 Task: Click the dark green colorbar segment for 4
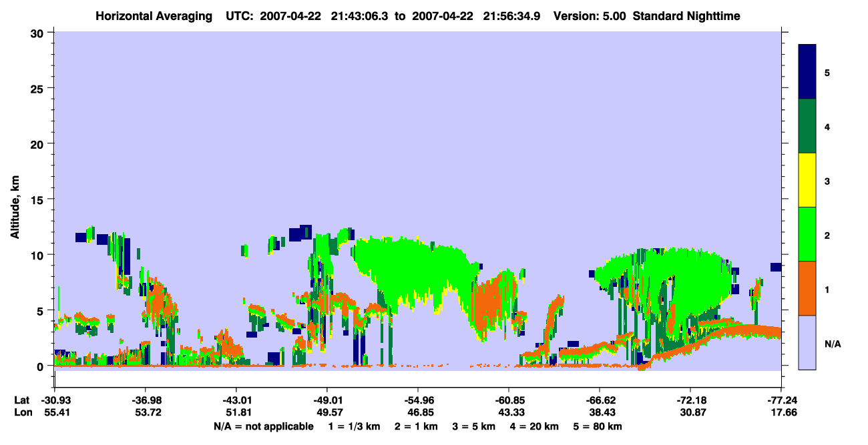tap(807, 126)
